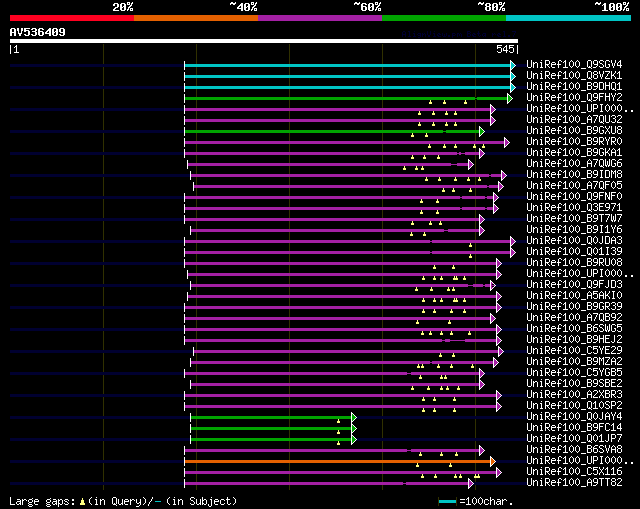
Task: Click the green ~80% identity legend segment
Action: (444, 18)
